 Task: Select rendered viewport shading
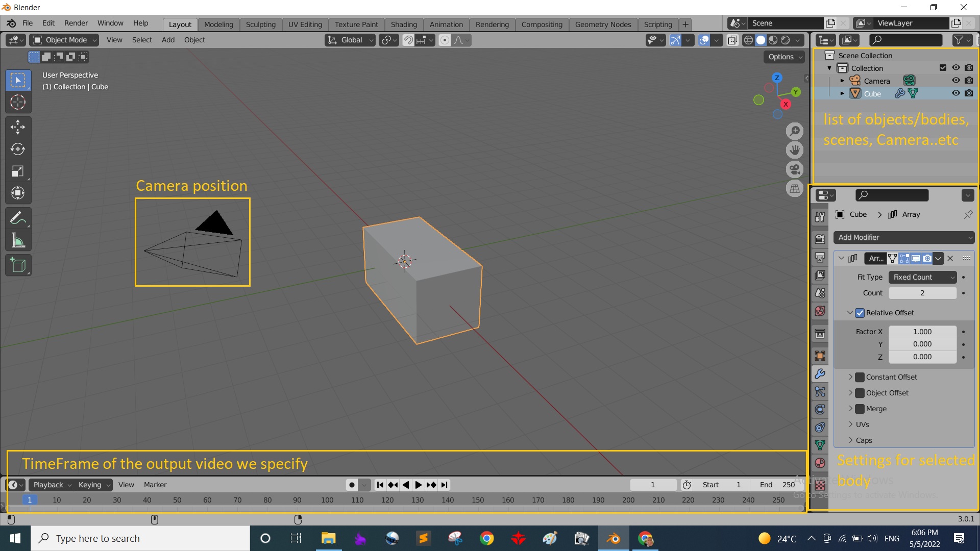pyautogui.click(x=786, y=40)
